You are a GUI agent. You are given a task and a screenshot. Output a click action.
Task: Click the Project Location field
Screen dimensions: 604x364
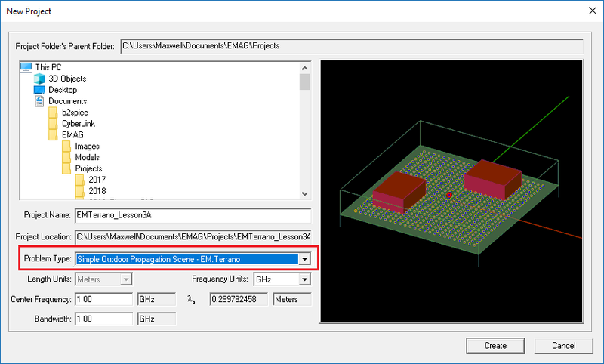point(193,237)
